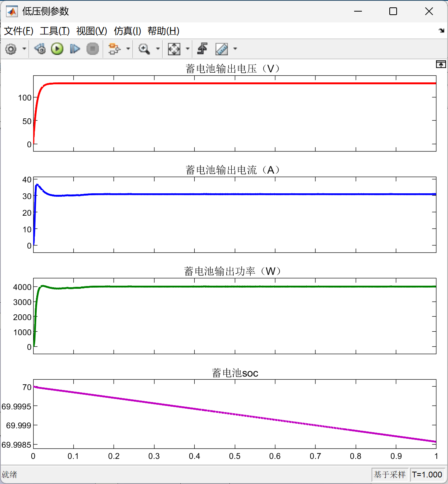Click the stop simulation button

[93, 49]
